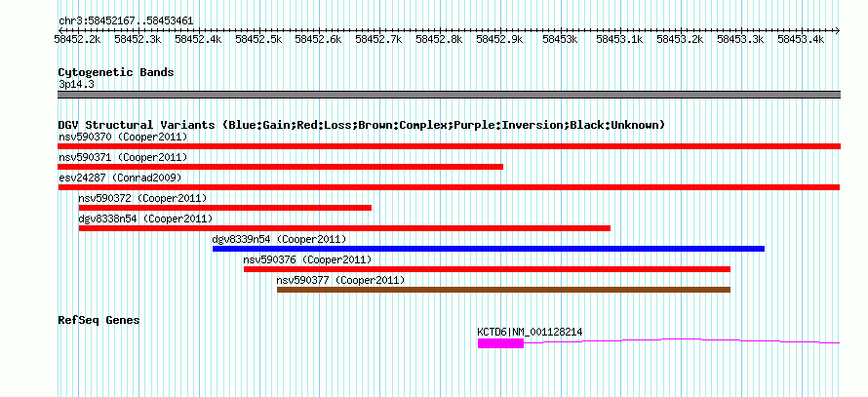Image resolution: width=868 pixels, height=397 pixels.
Task: Open the nsv590370 (Cooper2011) label
Action: [123, 137]
